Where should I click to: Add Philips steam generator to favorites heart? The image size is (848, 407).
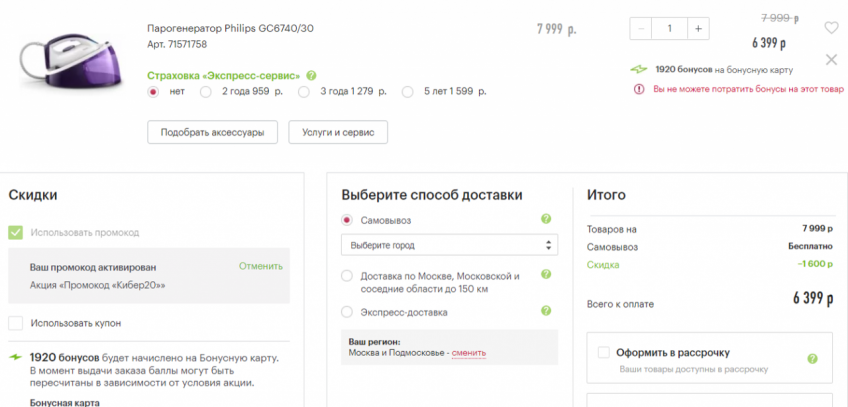[x=831, y=28]
